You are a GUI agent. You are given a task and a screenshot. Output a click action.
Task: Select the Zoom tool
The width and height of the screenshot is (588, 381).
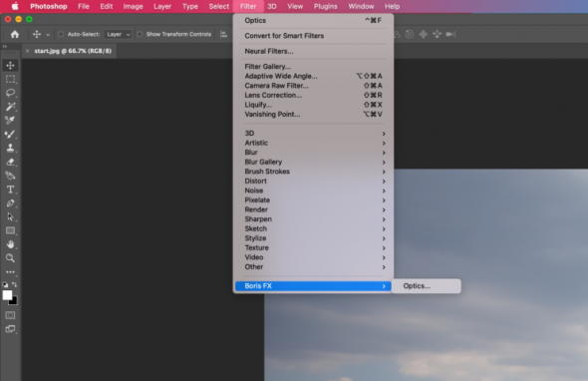coord(10,258)
